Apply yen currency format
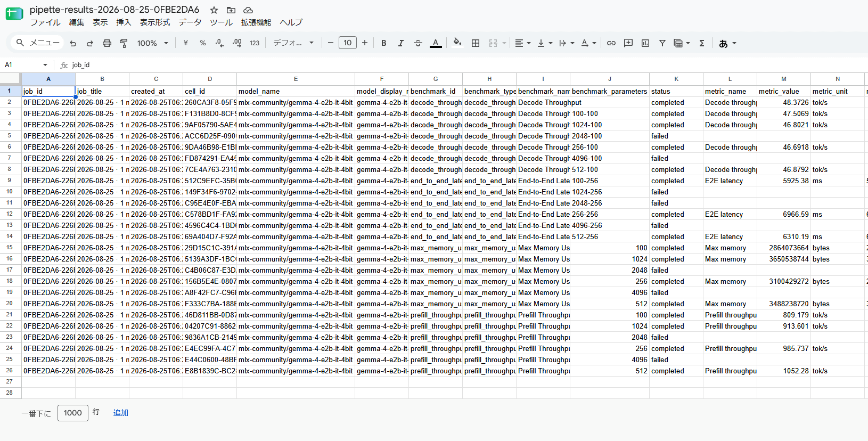The width and height of the screenshot is (868, 441). click(186, 43)
